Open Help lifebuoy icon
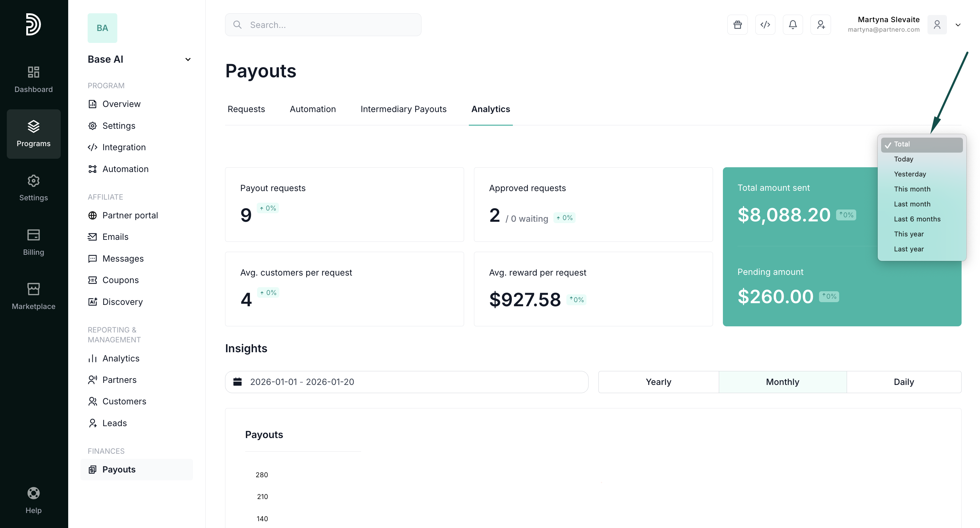The image size is (980, 528). (x=33, y=499)
